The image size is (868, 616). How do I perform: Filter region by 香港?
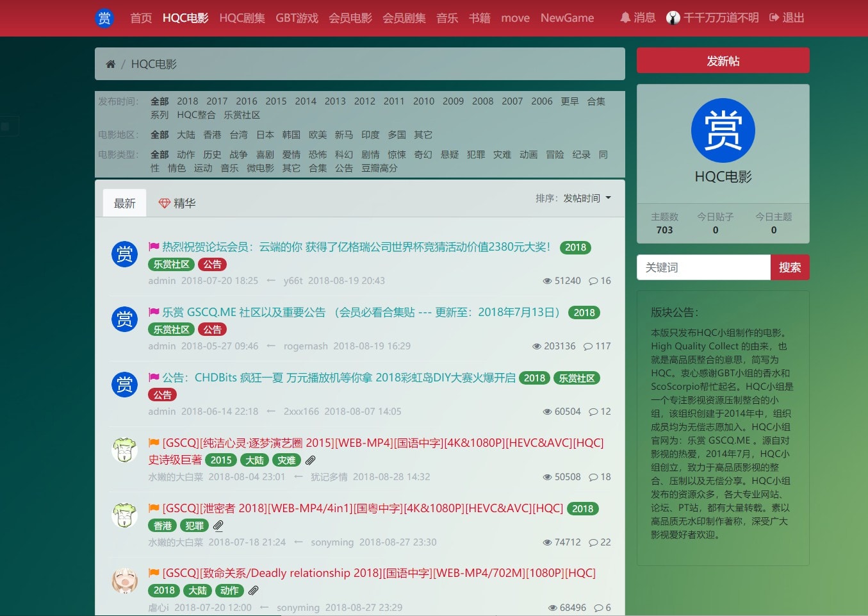[212, 135]
